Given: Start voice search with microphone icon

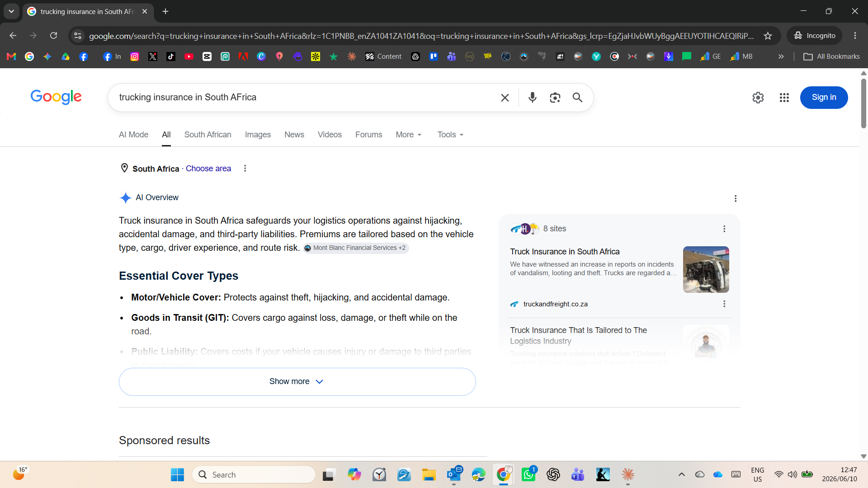Looking at the screenshot, I should (x=533, y=98).
